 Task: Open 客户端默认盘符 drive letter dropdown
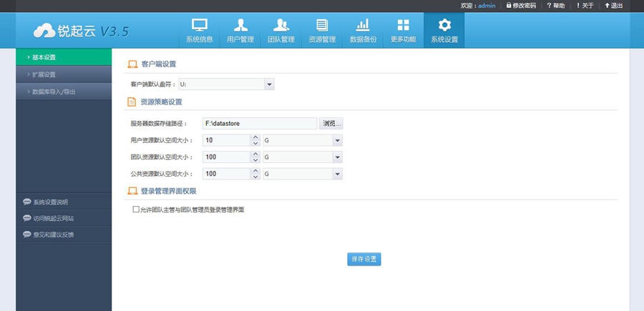pyautogui.click(x=270, y=84)
